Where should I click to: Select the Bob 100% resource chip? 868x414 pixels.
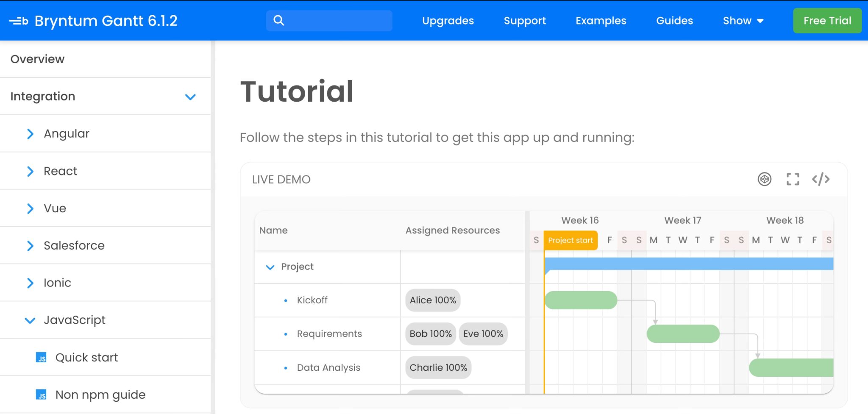tap(431, 334)
